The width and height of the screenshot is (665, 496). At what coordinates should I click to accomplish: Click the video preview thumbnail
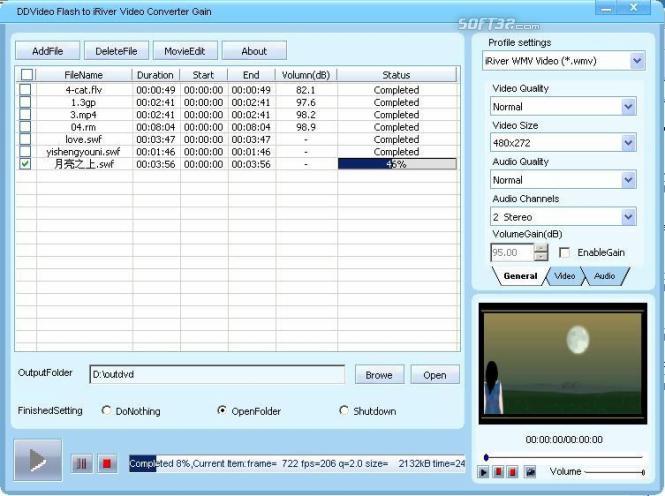[x=563, y=363]
